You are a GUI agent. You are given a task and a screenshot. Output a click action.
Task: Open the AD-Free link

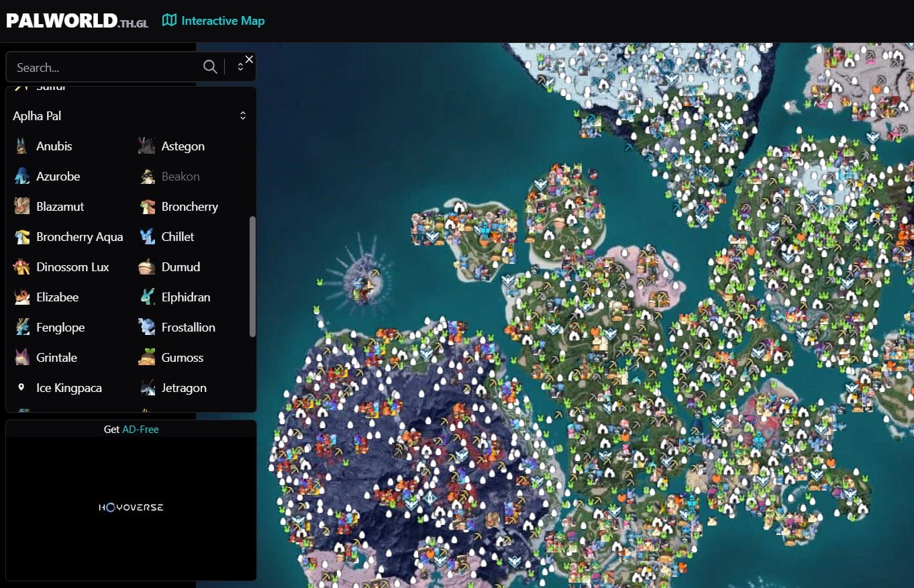point(141,430)
